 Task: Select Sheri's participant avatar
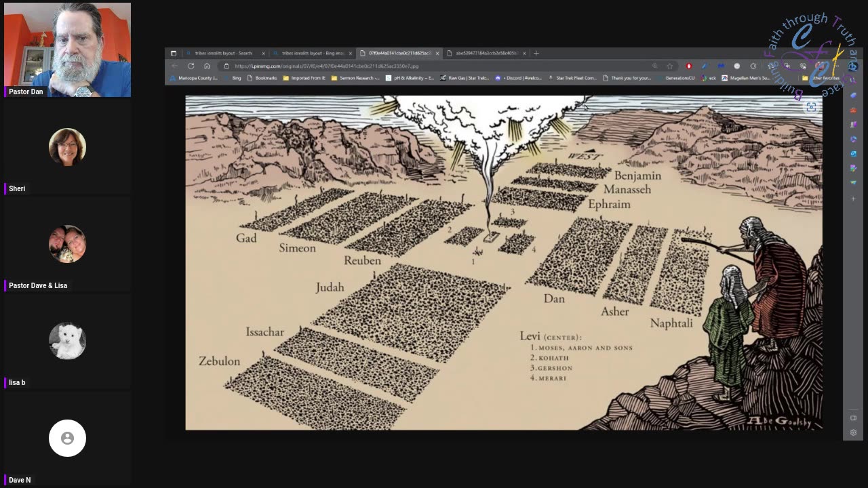(67, 146)
